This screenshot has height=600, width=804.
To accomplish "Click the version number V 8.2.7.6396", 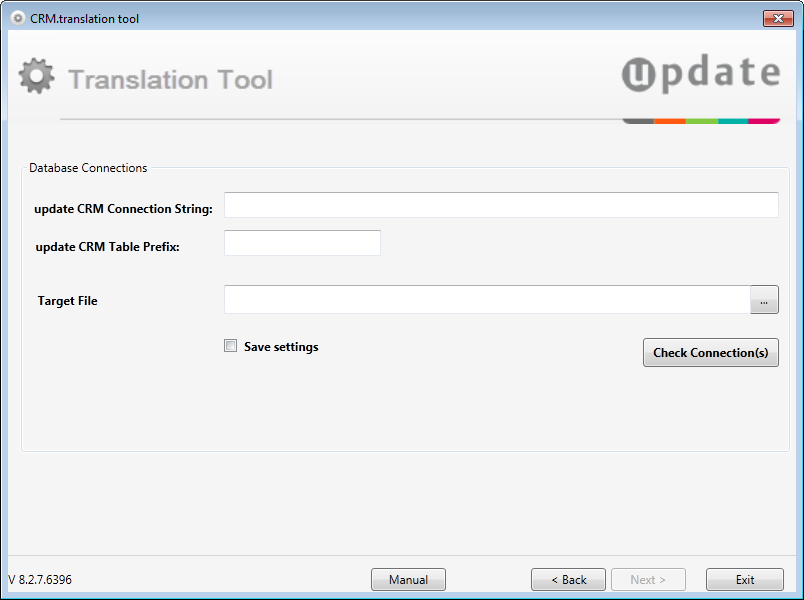I will click(x=40, y=580).
